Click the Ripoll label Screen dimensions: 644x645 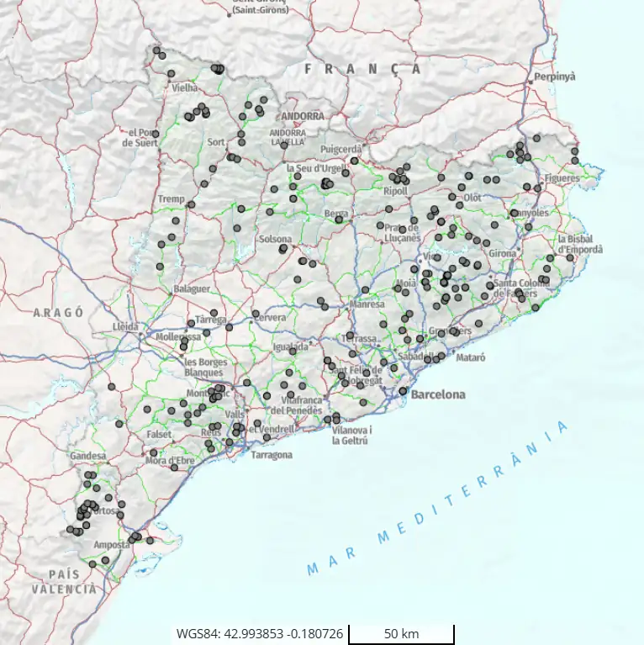(395, 191)
